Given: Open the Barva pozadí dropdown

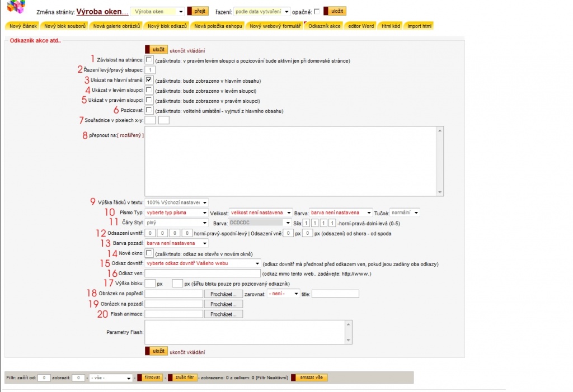Looking at the screenshot, I should (177, 243).
